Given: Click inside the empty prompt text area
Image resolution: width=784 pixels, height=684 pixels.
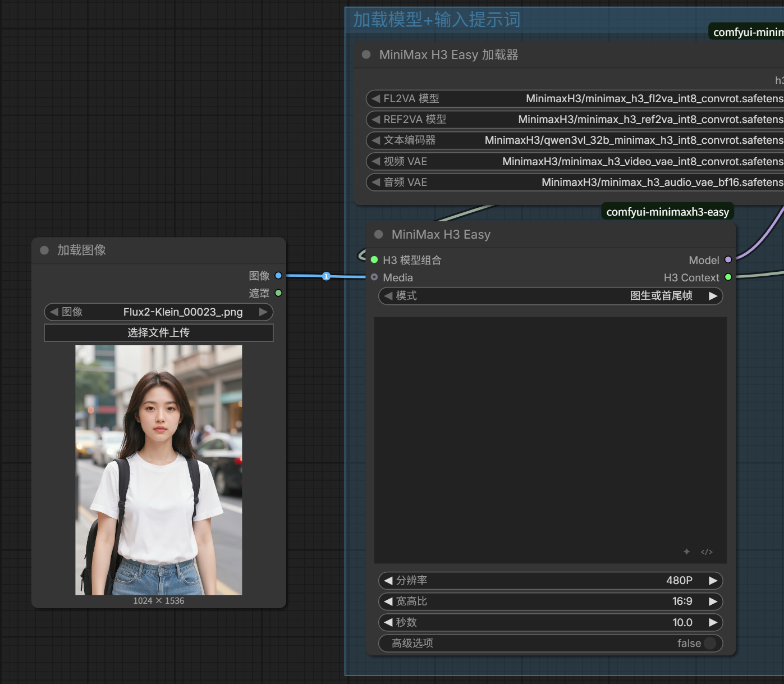Looking at the screenshot, I should [551, 440].
